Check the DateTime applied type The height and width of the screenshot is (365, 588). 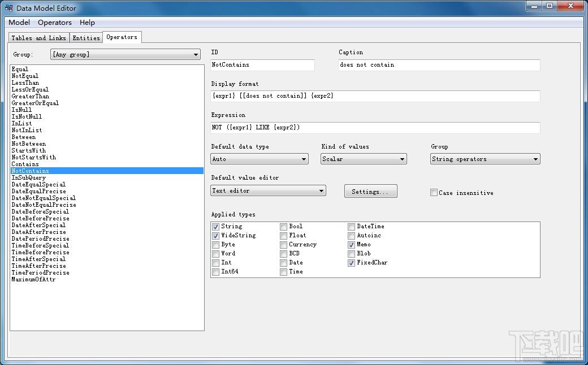click(352, 227)
